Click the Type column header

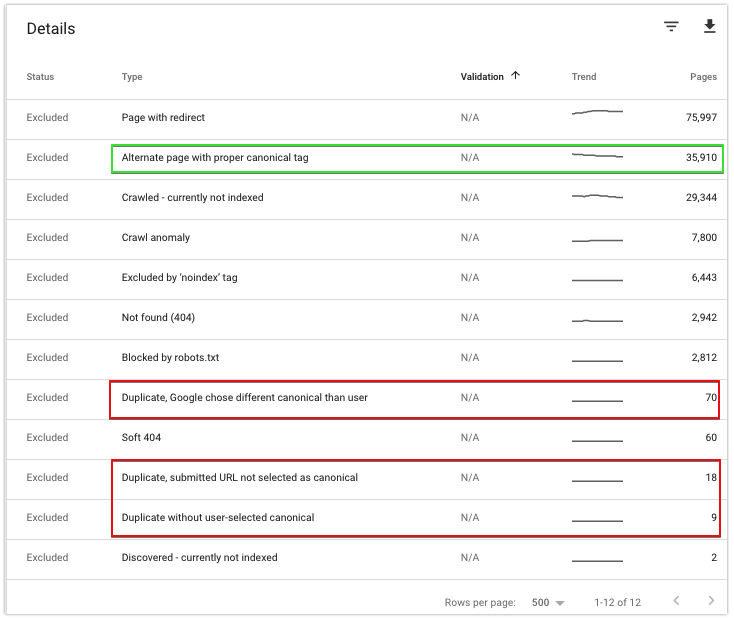(x=132, y=77)
